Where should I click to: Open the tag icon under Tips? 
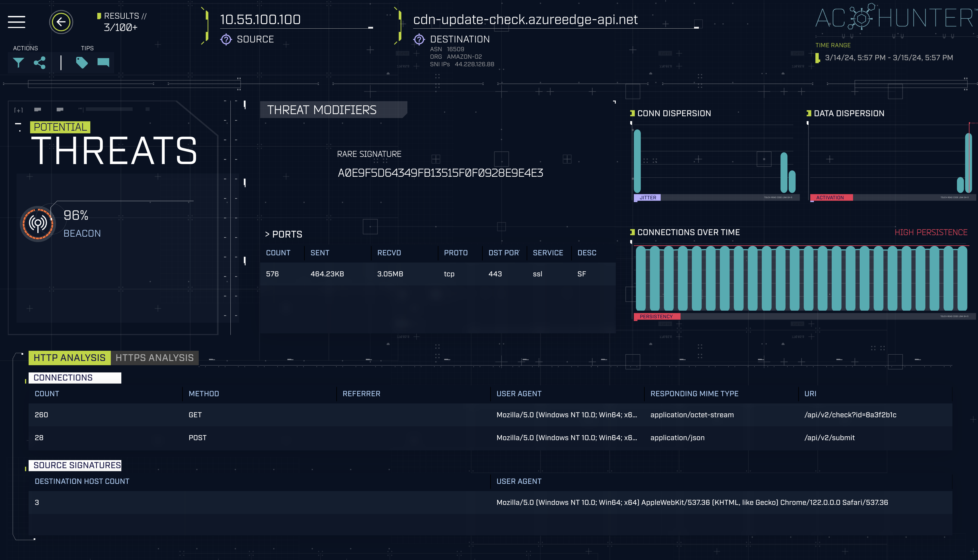pos(82,63)
